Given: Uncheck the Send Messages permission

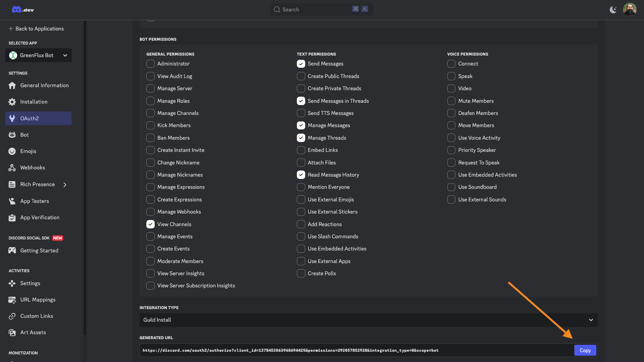Looking at the screenshot, I should [x=301, y=64].
